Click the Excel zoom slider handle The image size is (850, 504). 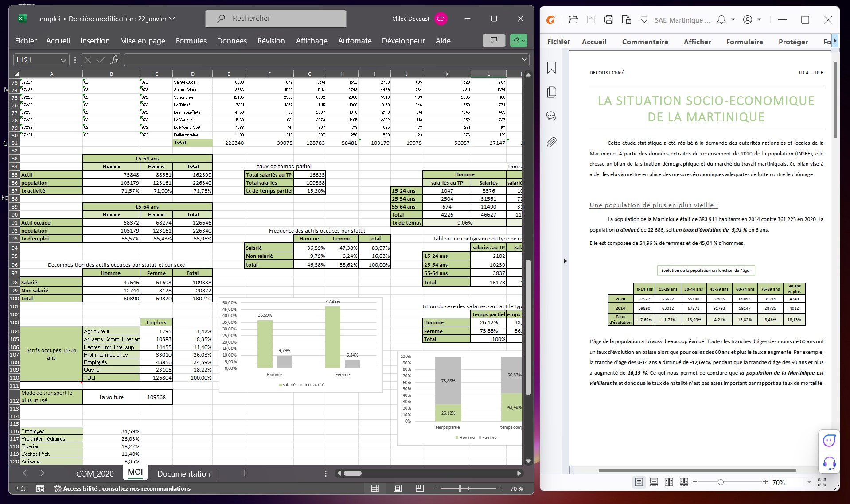[460, 488]
